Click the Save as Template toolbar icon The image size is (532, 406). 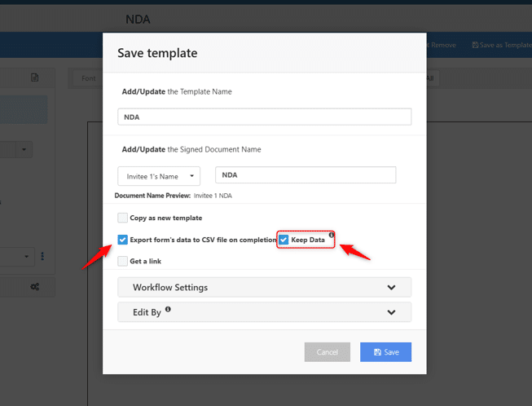(x=476, y=45)
